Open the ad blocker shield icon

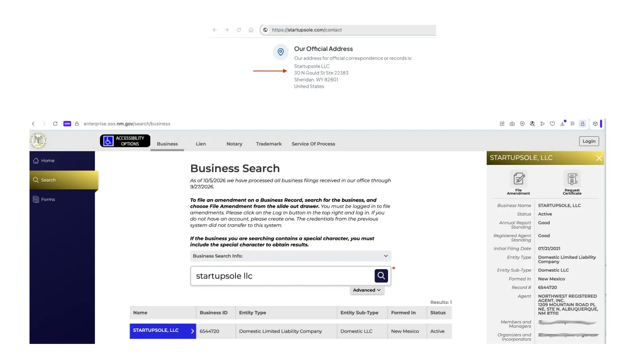coord(522,124)
